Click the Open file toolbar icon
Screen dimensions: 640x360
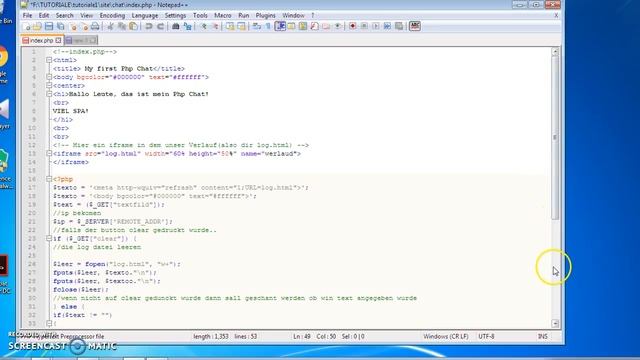(x=37, y=27)
